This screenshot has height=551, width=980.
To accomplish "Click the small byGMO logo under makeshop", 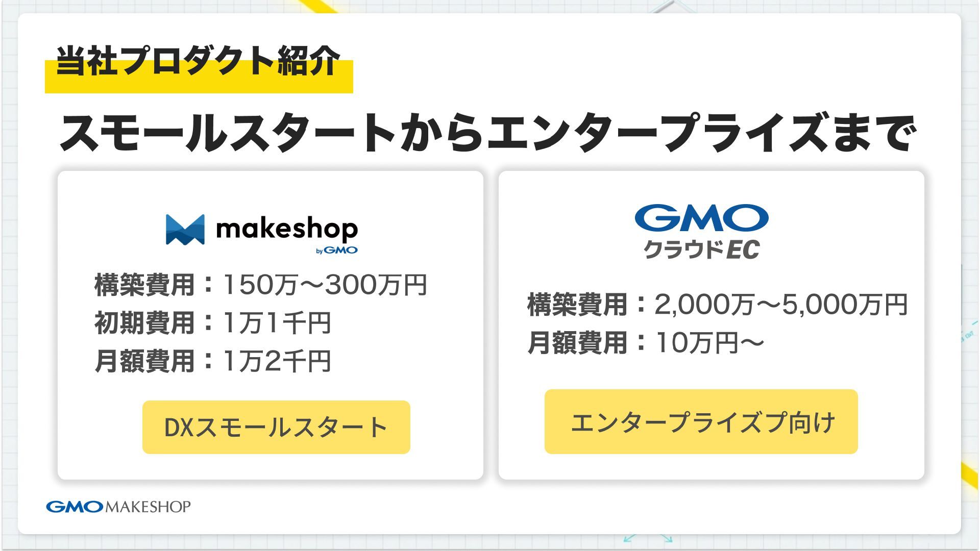I will point(337,251).
